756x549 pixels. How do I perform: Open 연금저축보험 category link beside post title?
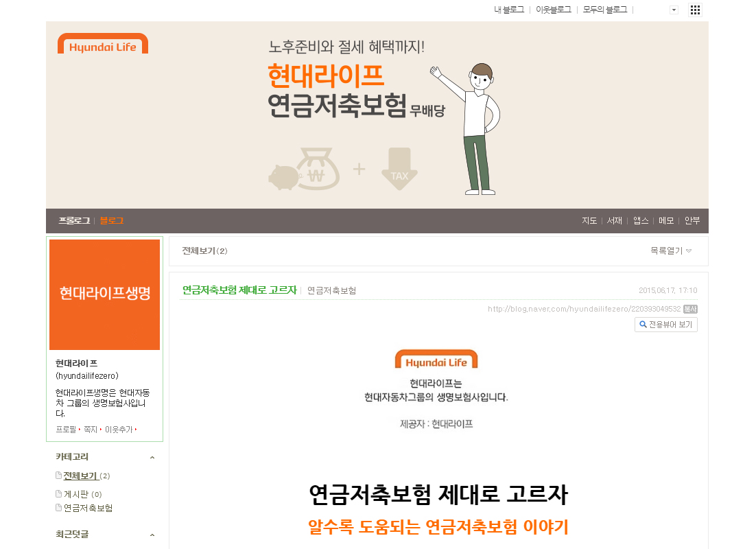[332, 291]
